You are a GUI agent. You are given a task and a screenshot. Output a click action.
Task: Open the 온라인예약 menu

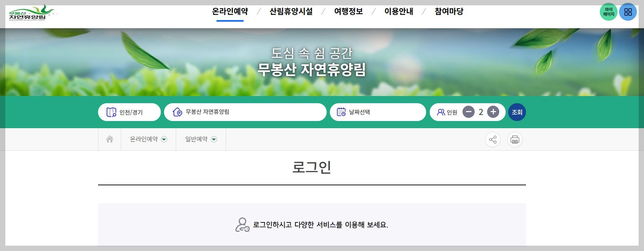click(x=230, y=11)
